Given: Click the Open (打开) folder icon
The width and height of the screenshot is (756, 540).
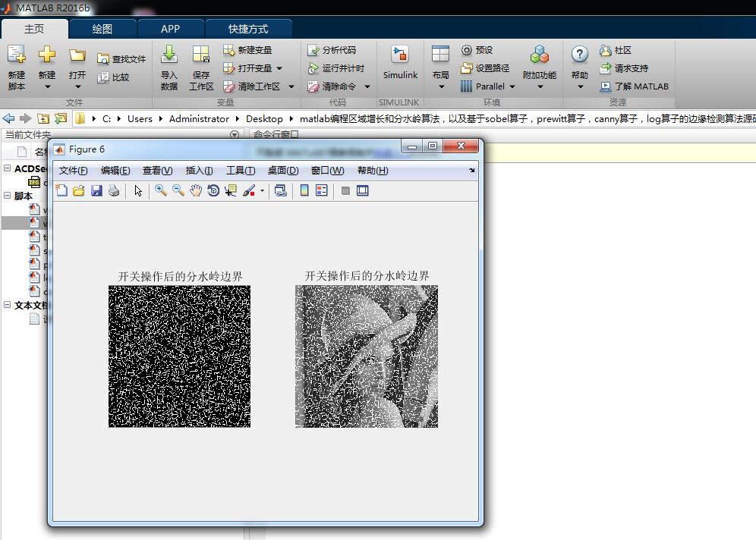Looking at the screenshot, I should click(x=77, y=55).
